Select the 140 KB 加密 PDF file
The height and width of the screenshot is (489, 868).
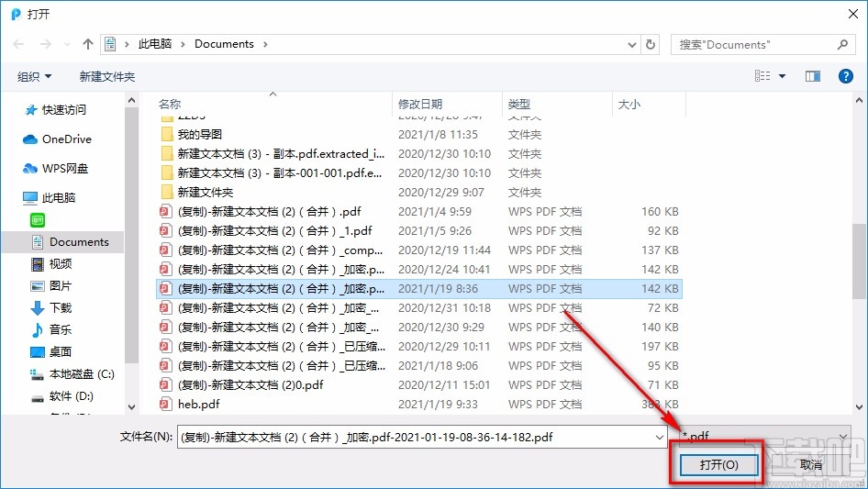tap(419, 328)
